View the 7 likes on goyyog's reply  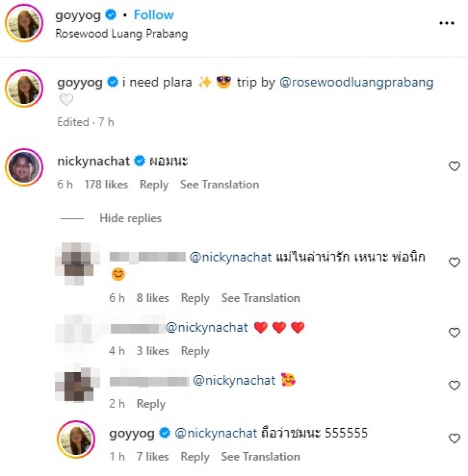point(152,457)
